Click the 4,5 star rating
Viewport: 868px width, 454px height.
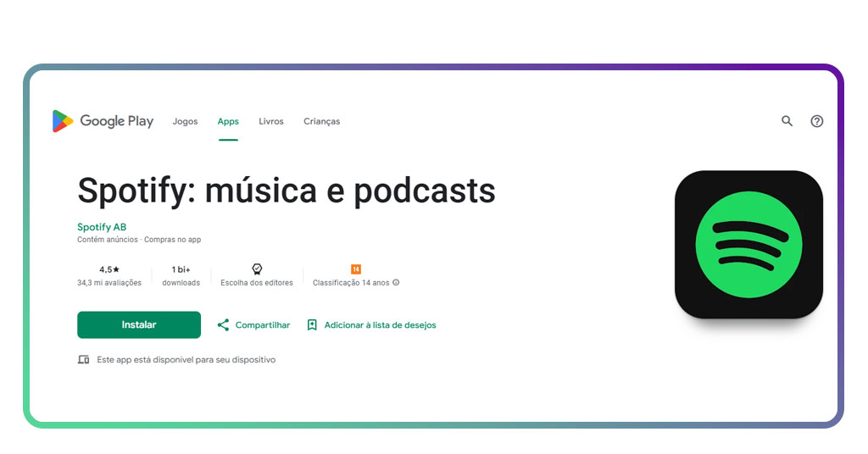109,269
